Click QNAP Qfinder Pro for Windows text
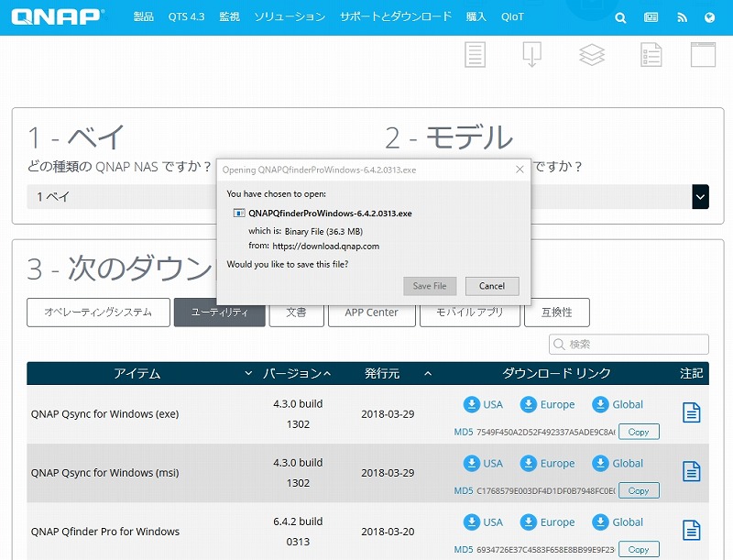 [x=105, y=532]
